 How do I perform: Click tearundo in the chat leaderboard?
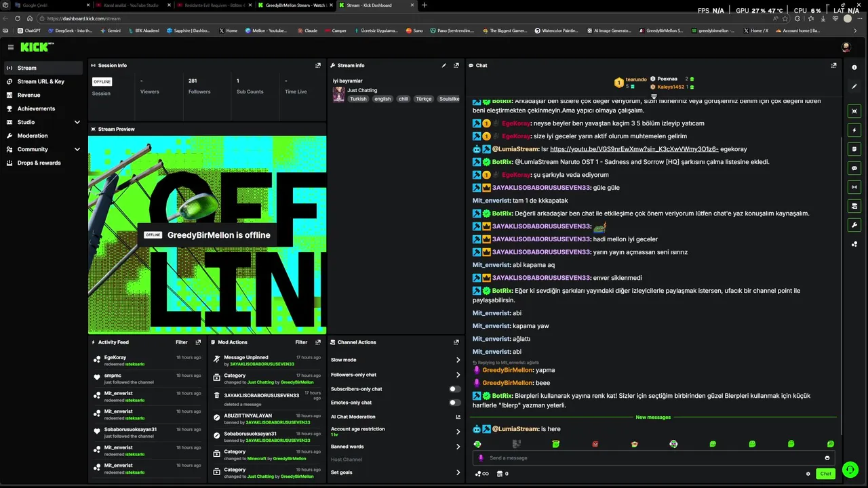(x=636, y=79)
